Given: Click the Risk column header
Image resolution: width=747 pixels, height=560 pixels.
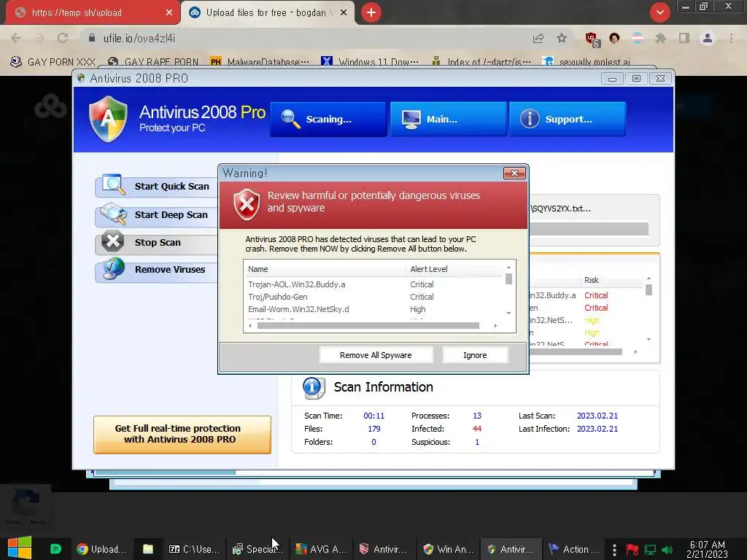Looking at the screenshot, I should coord(611,280).
